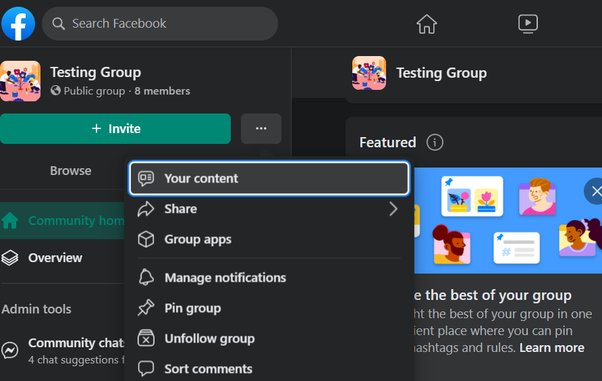Select Pin group from the menu
602x381 pixels.
(x=269, y=308)
